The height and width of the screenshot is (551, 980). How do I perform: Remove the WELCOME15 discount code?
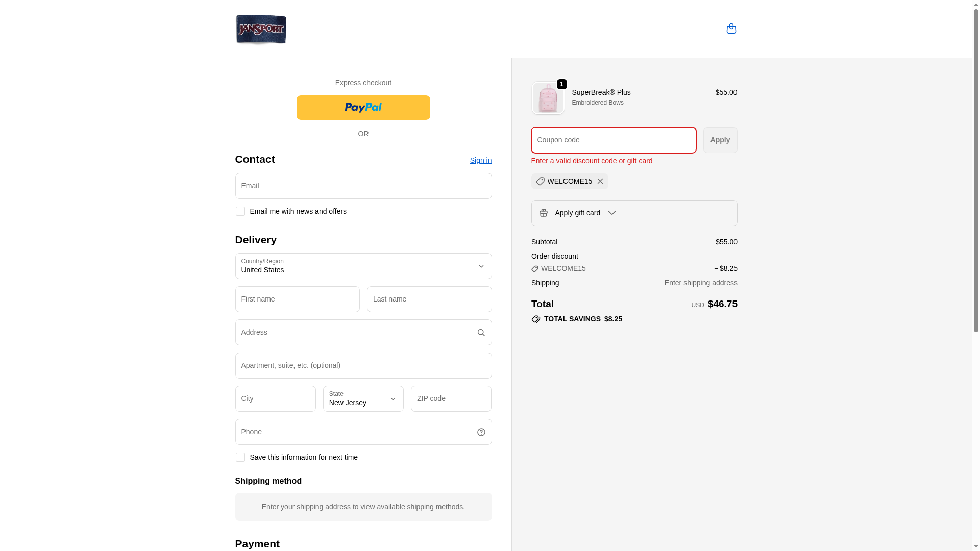tap(600, 181)
